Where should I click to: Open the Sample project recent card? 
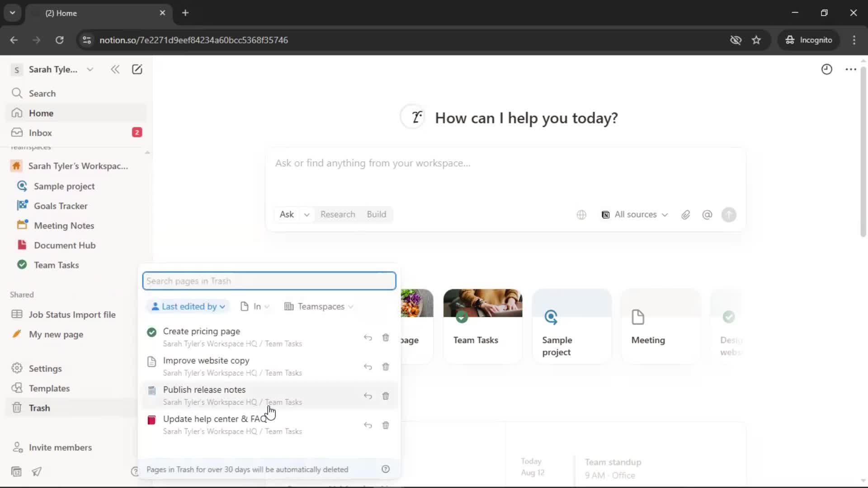click(x=572, y=326)
